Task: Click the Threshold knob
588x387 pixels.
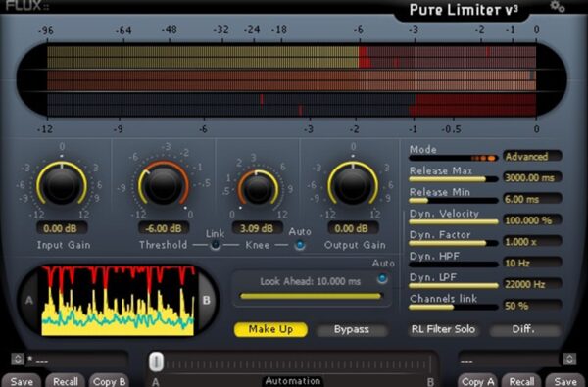Action: coord(164,185)
